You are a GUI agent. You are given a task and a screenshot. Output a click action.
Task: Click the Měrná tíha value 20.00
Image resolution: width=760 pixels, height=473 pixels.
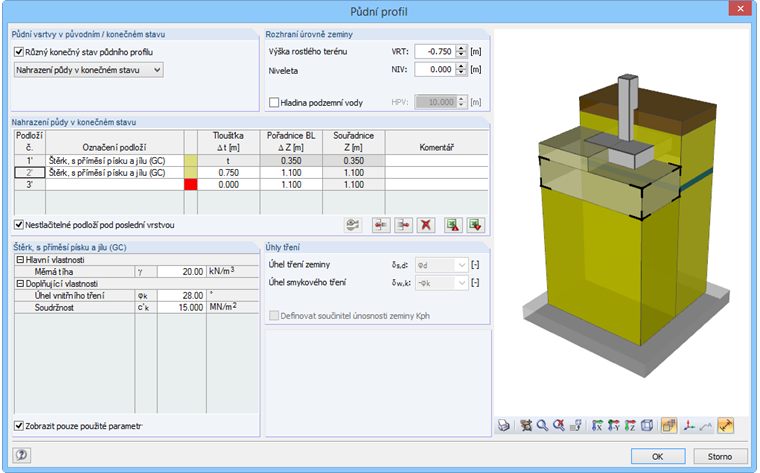pyautogui.click(x=181, y=271)
